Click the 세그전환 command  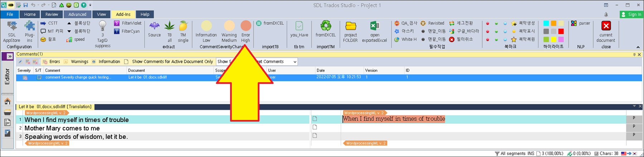tap(461, 23)
